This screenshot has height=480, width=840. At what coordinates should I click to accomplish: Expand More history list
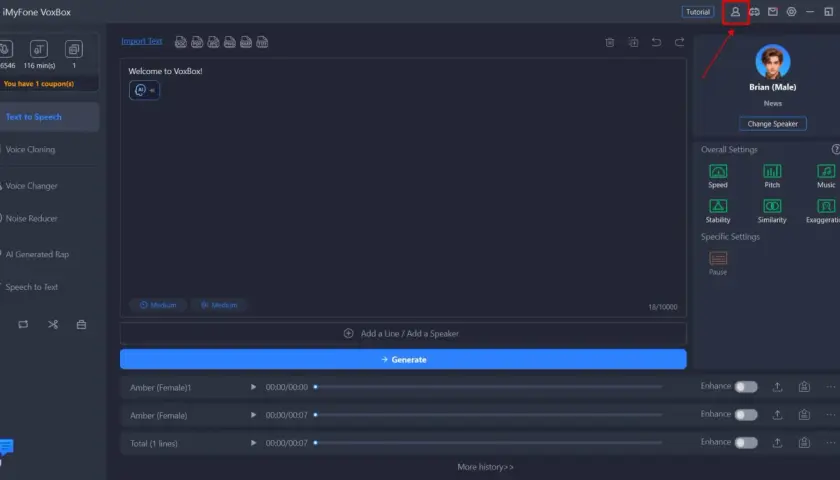point(485,467)
